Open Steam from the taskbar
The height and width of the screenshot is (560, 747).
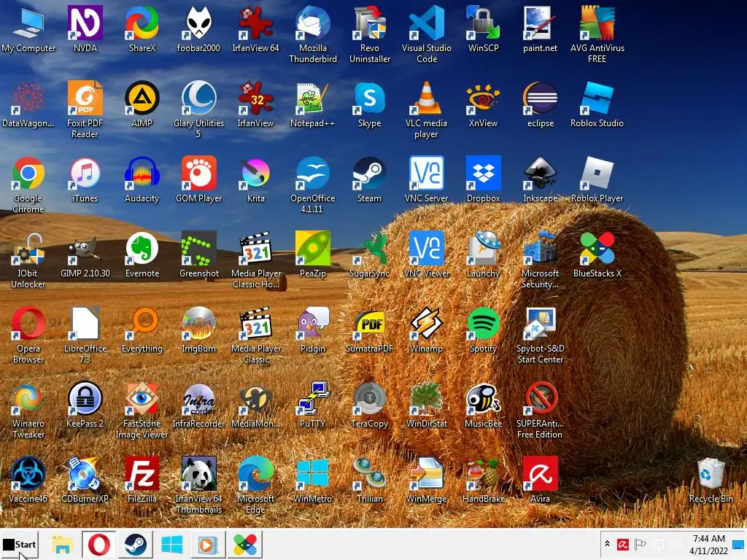tap(135, 544)
